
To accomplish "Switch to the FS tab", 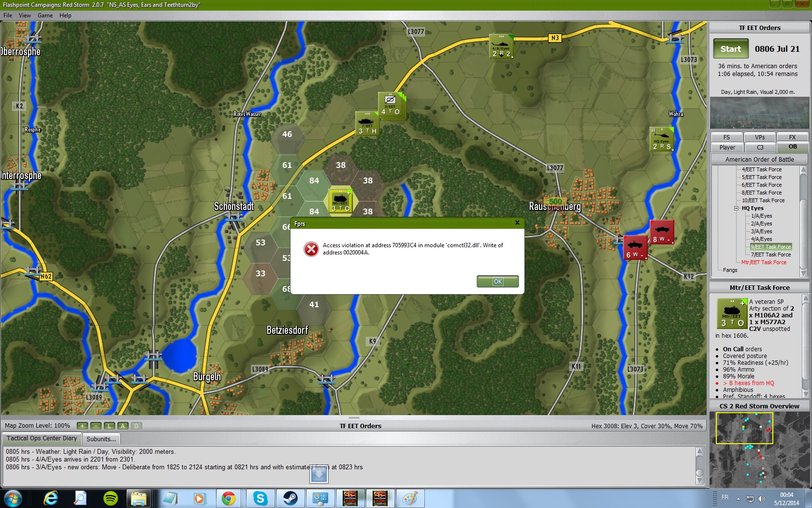I will coord(726,137).
